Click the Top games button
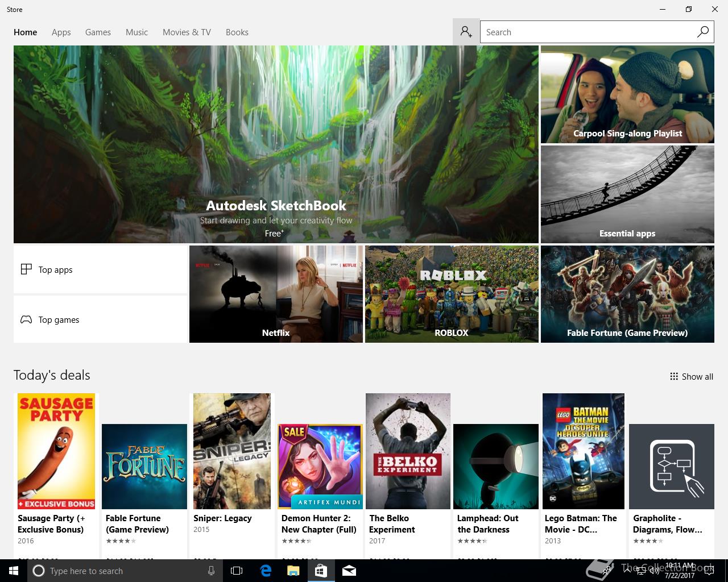Screen dimensions: 728x582 click(x=100, y=319)
